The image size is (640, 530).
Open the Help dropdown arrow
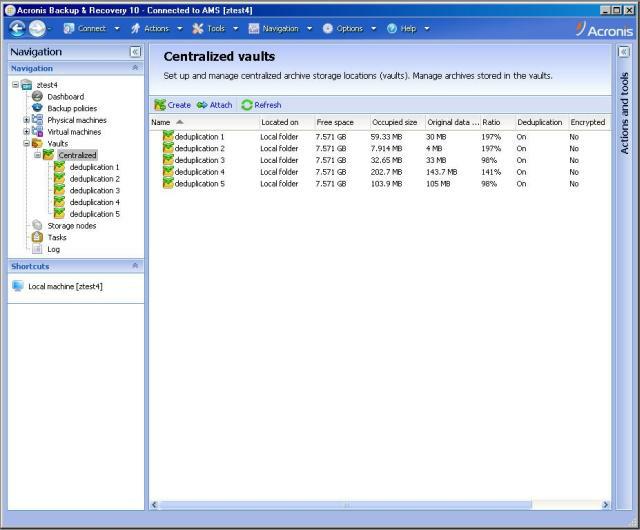(x=427, y=29)
